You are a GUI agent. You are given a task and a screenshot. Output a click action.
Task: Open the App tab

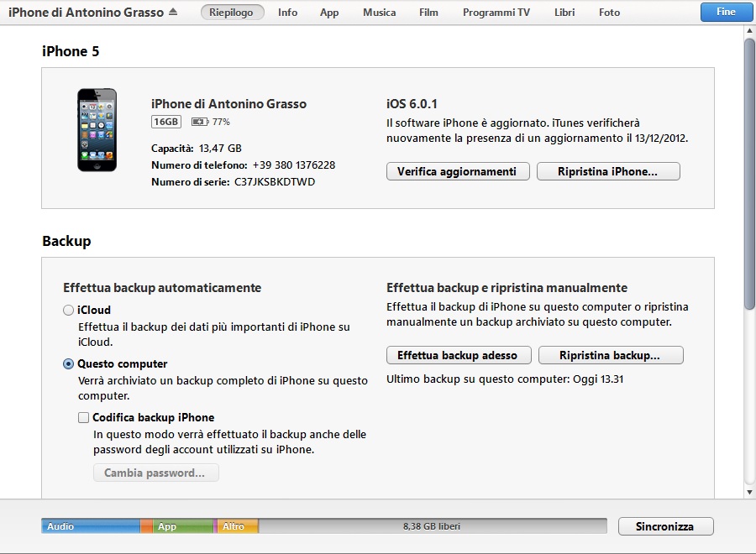[x=329, y=12]
